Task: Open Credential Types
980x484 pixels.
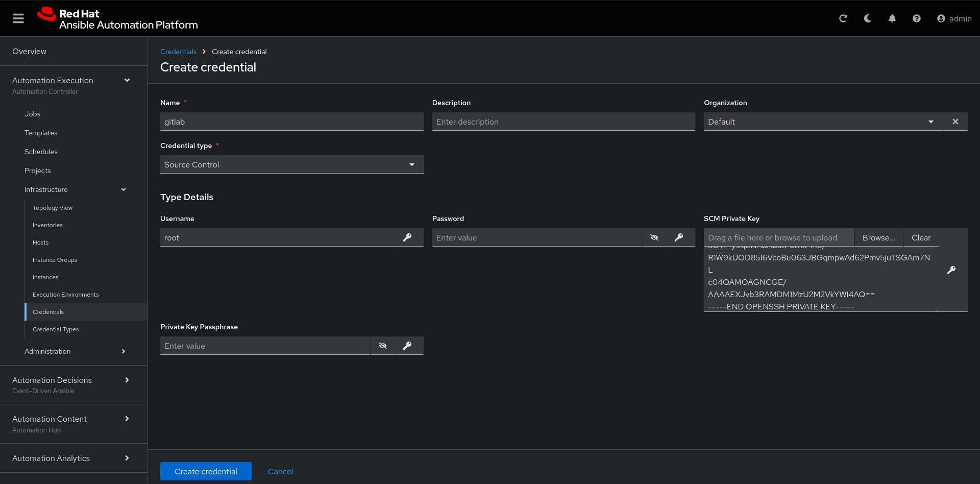Action: coord(56,329)
